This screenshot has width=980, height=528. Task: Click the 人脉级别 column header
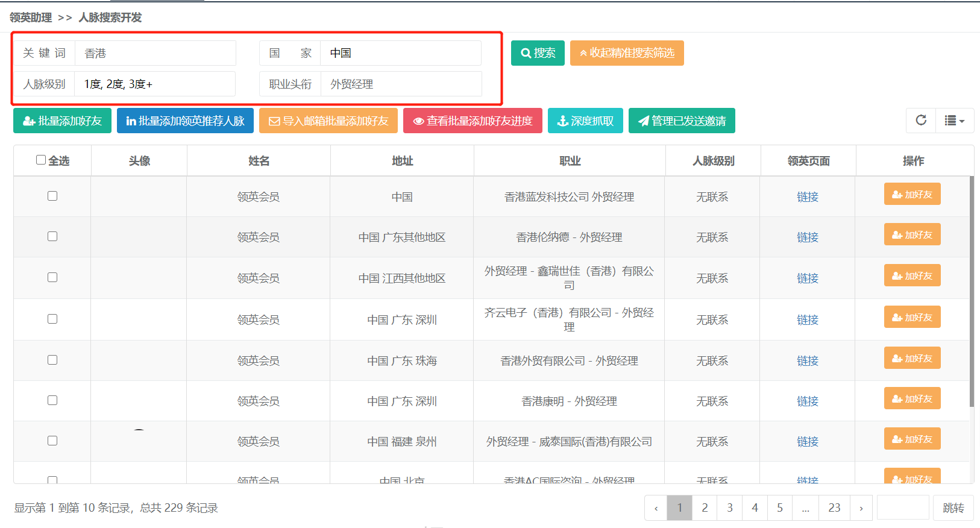pyautogui.click(x=713, y=161)
